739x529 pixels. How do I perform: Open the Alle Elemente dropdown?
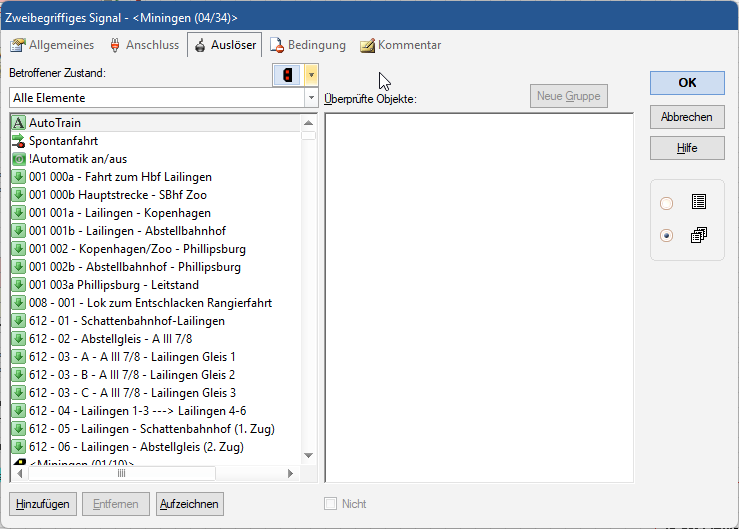(311, 98)
